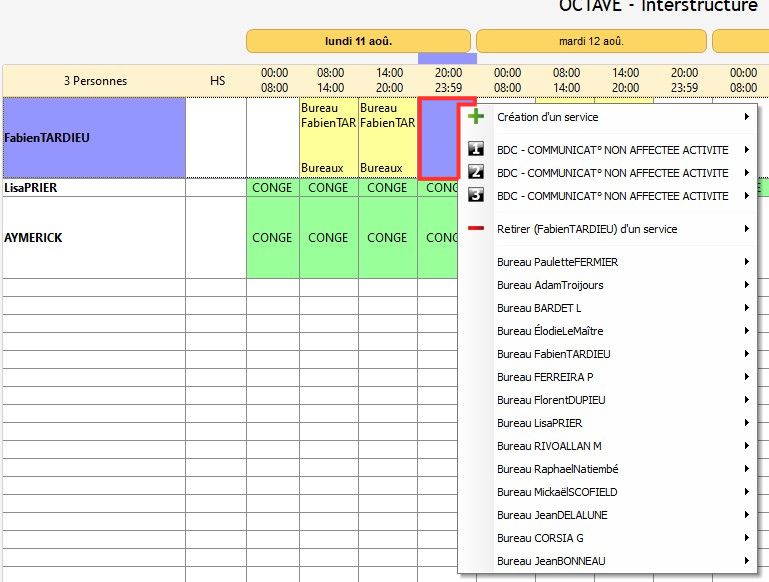Select Bureau BARDET L menu entry
Screen dimensions: 769x582
point(538,308)
